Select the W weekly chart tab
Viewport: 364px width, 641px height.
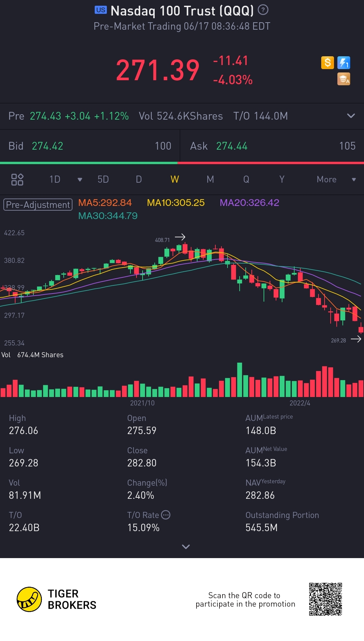[175, 179]
